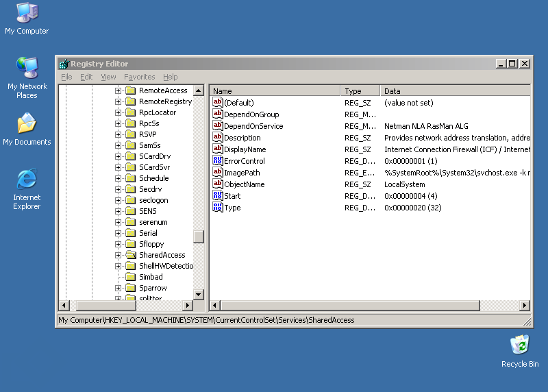Select the ErrorControl binary icon

[x=217, y=160]
